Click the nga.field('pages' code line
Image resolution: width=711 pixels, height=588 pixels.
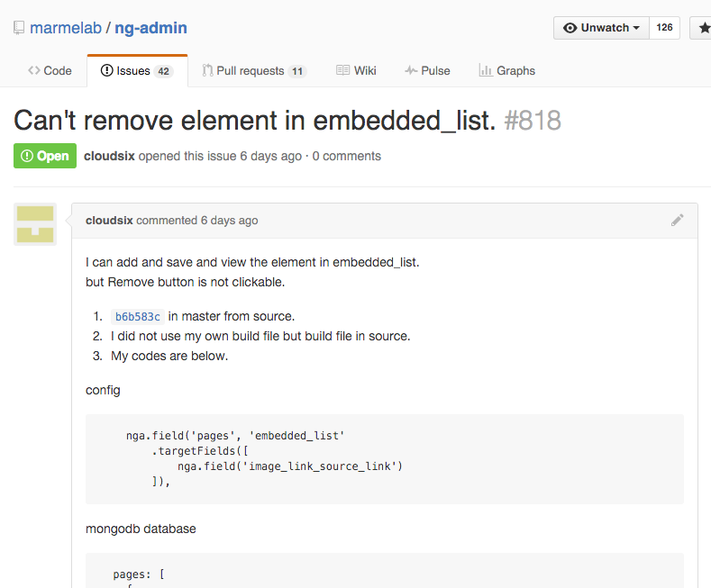(235, 436)
